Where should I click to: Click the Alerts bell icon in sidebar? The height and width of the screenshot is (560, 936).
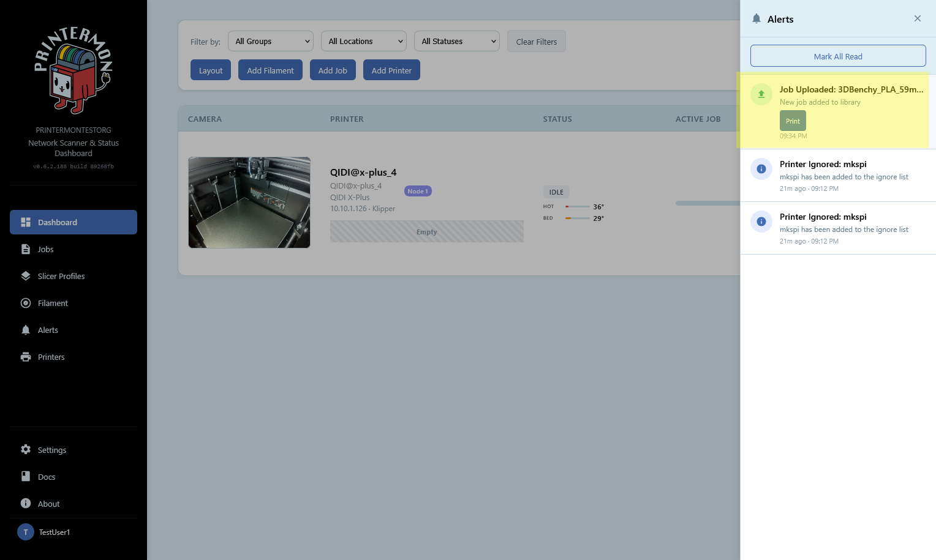pyautogui.click(x=26, y=330)
